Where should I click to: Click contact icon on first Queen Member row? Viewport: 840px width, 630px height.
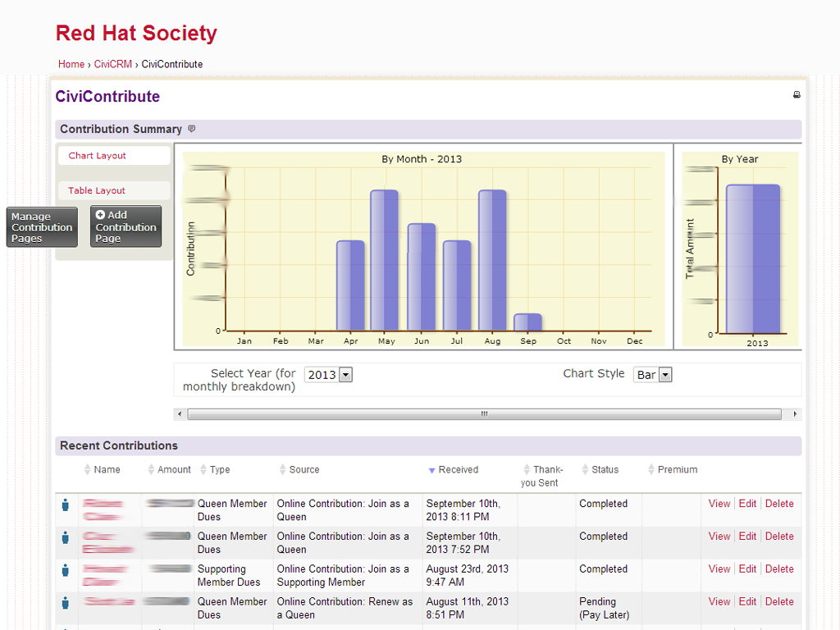[x=66, y=504]
